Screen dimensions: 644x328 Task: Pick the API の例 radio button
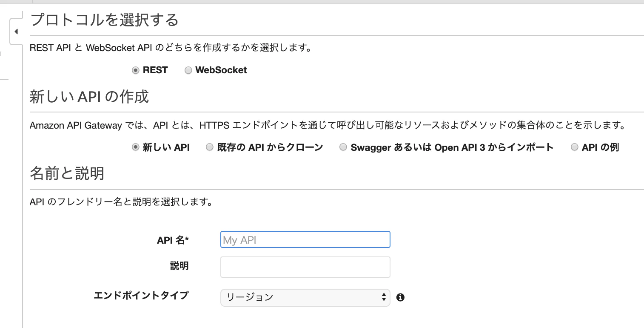[x=575, y=147]
